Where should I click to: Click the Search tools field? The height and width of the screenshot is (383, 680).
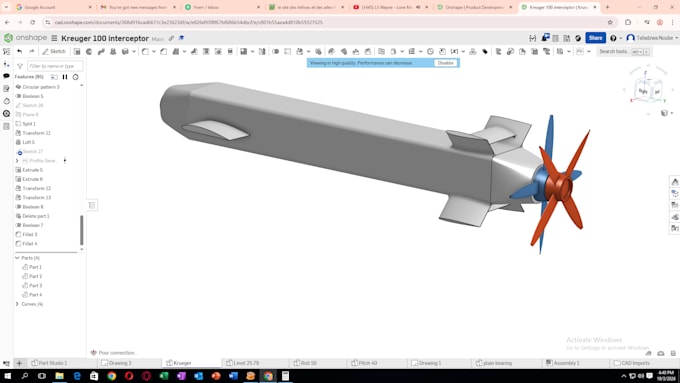(624, 52)
